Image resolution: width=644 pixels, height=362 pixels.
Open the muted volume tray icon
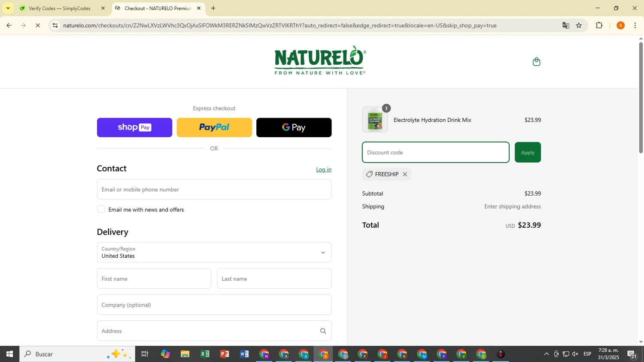point(575,354)
